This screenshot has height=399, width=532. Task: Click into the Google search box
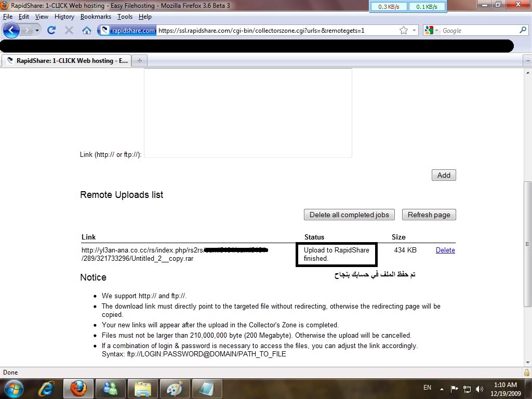pos(479,31)
